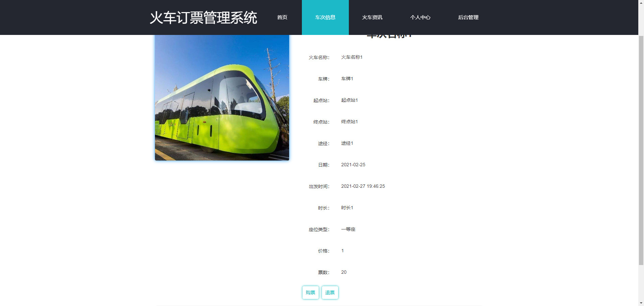644x306 pixels.
Task: Select the 火车名称1 value text
Action: (352, 57)
